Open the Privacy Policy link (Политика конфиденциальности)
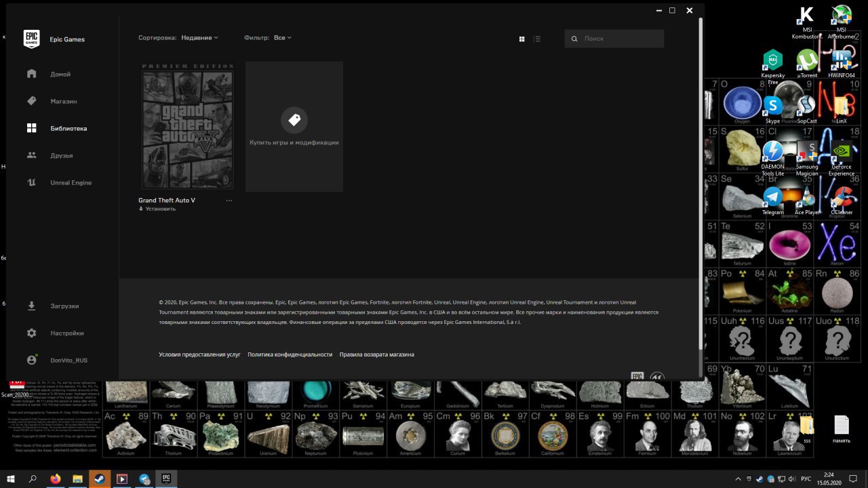Viewport: 868px width, 488px height. tap(290, 354)
